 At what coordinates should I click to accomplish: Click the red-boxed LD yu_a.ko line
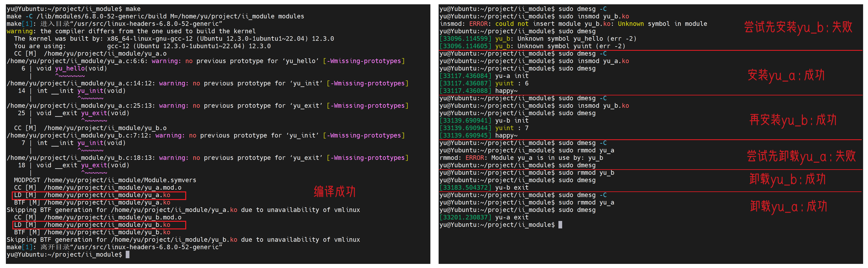(x=99, y=195)
